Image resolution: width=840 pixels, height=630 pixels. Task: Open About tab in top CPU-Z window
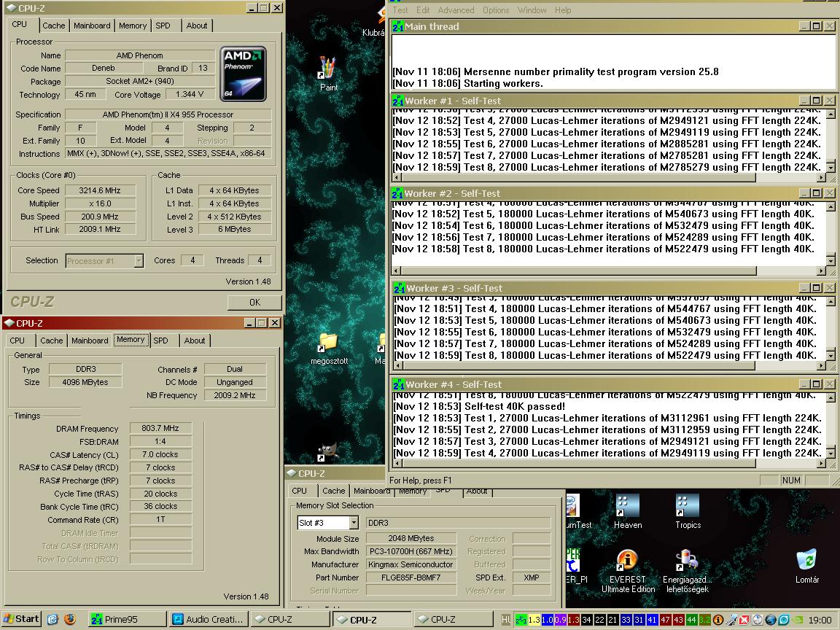[x=197, y=26]
